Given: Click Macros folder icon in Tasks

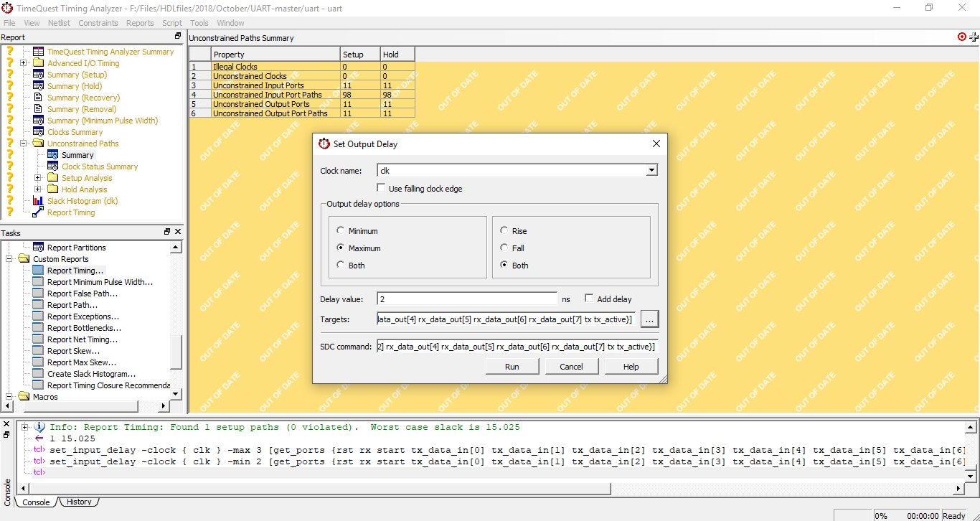Looking at the screenshot, I should 24,397.
